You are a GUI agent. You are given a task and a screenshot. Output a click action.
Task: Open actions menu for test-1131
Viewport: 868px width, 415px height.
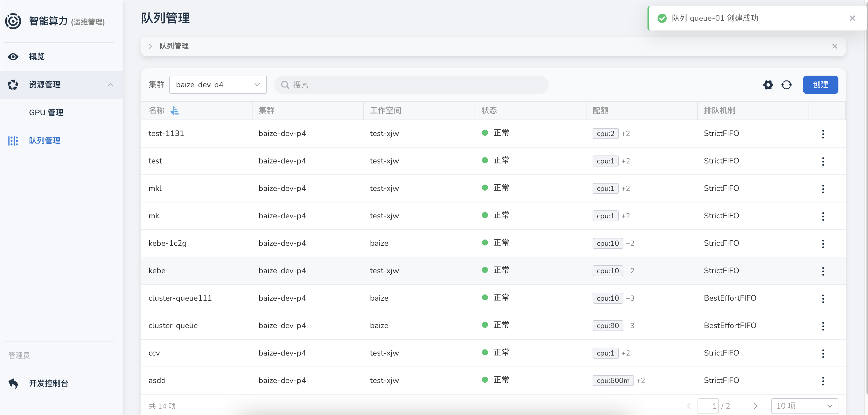point(823,134)
